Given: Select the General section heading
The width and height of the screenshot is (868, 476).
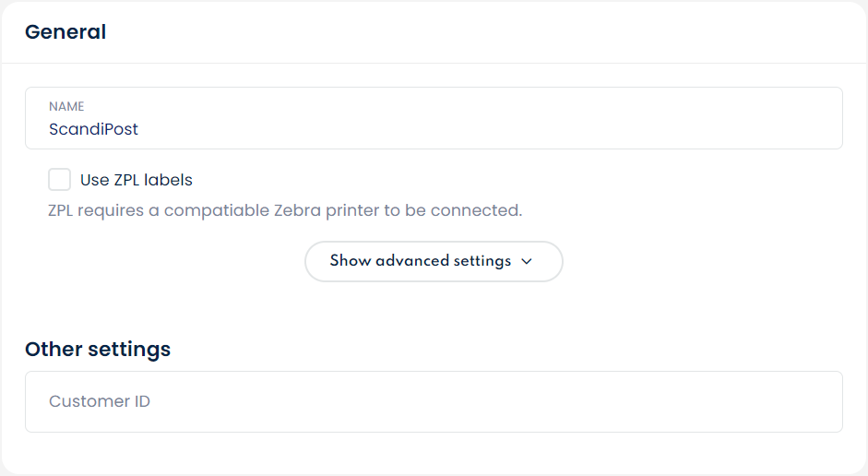Looking at the screenshot, I should pyautogui.click(x=65, y=32).
